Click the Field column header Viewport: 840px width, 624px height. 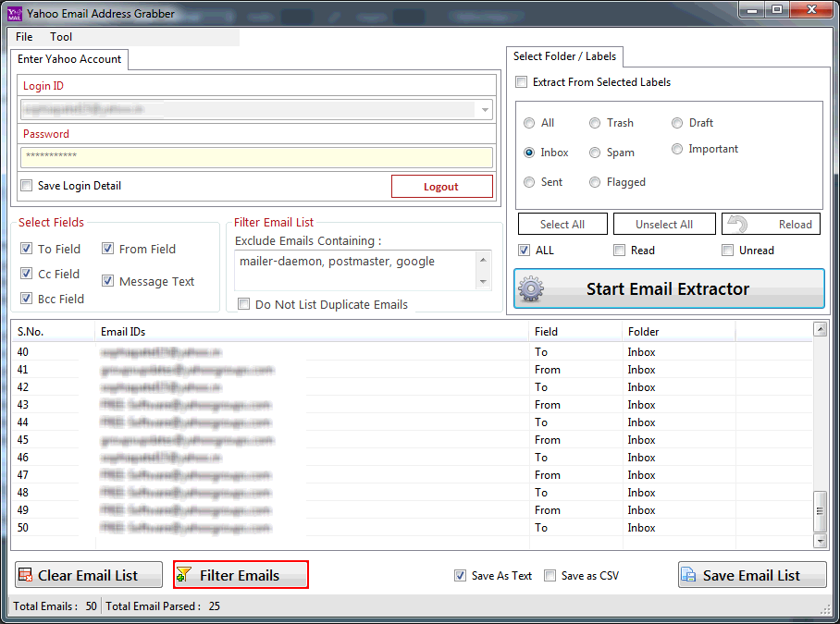pyautogui.click(x=576, y=331)
